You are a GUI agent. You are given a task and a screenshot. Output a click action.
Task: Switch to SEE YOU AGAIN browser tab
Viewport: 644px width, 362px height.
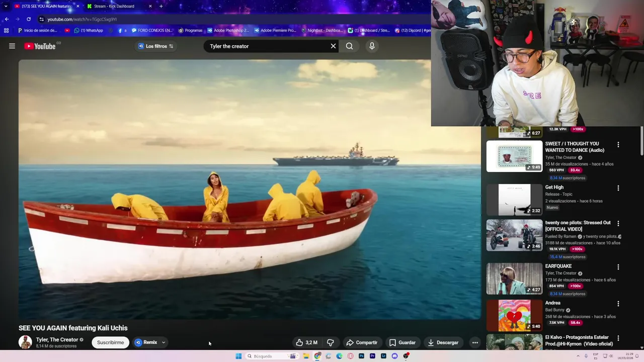tap(46, 6)
